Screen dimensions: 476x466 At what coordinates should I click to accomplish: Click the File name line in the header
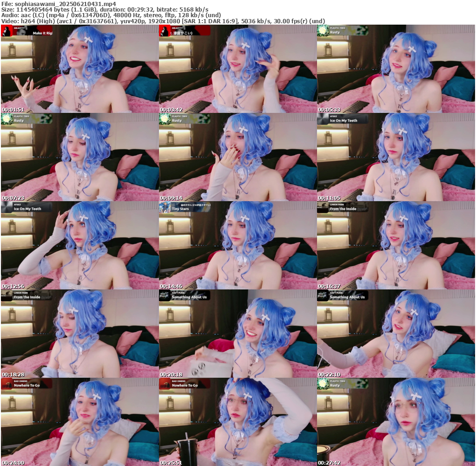(x=59, y=4)
